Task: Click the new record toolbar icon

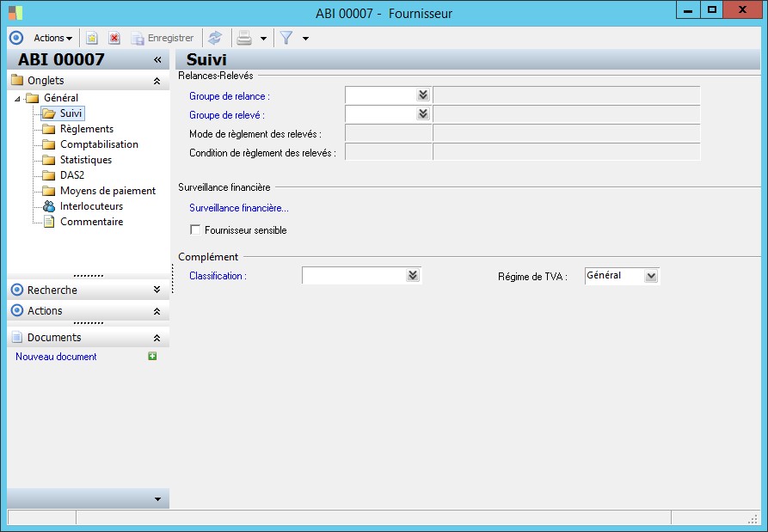Action: (x=92, y=38)
